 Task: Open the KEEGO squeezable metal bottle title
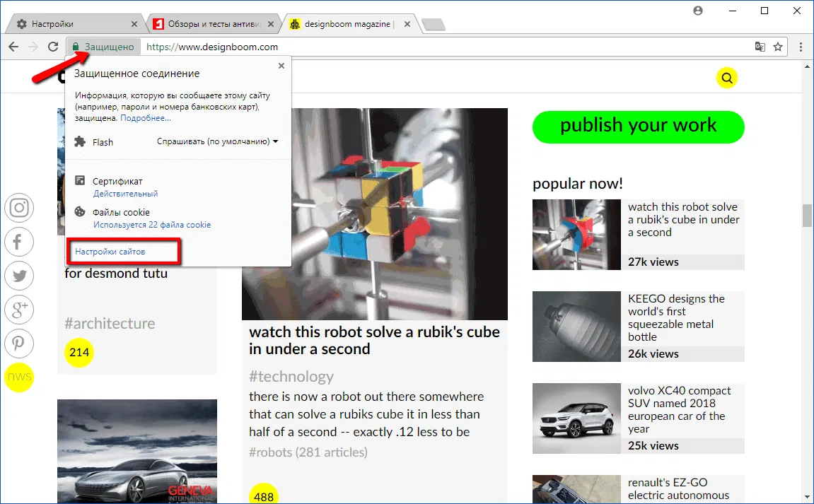676,317
